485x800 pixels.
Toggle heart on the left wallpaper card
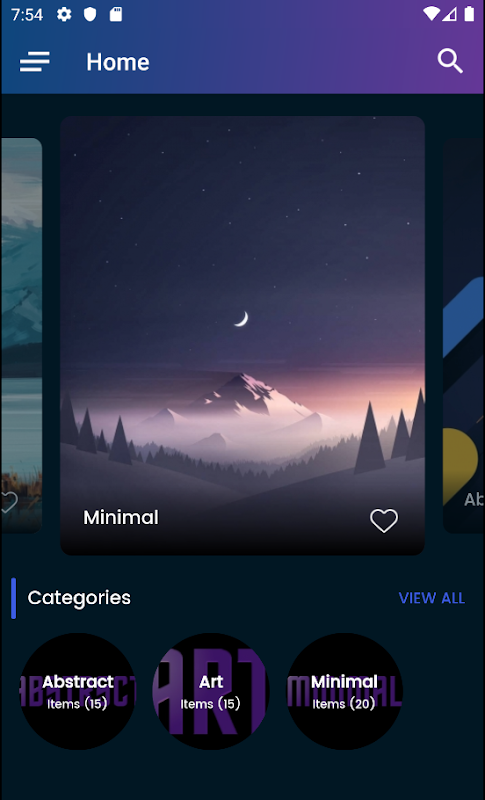pyautogui.click(x=9, y=503)
